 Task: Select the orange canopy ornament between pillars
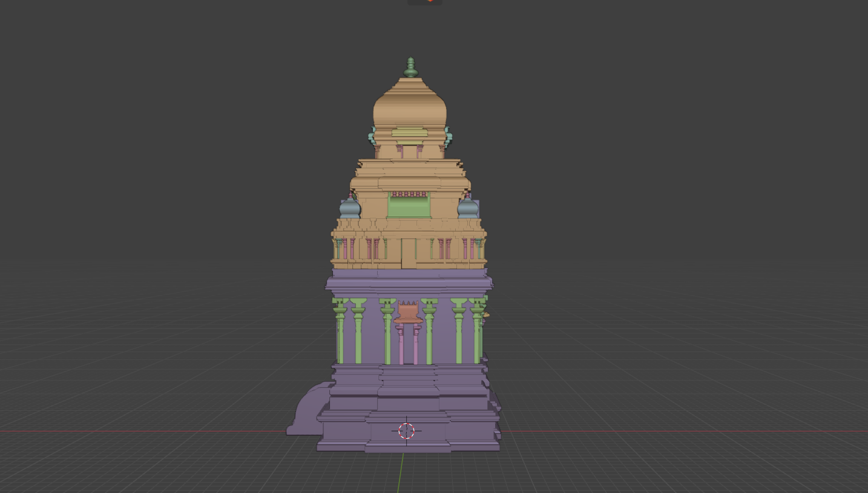[409, 312]
